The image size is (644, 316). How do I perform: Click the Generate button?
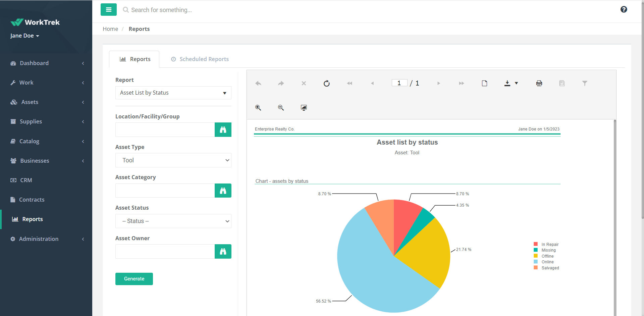[x=134, y=279]
